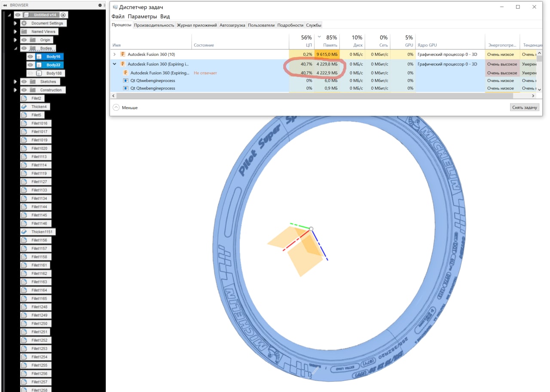Image resolution: width=550 pixels, height=392 pixels.
Task: Click the Fillet1248 feature icon
Action: click(24, 307)
